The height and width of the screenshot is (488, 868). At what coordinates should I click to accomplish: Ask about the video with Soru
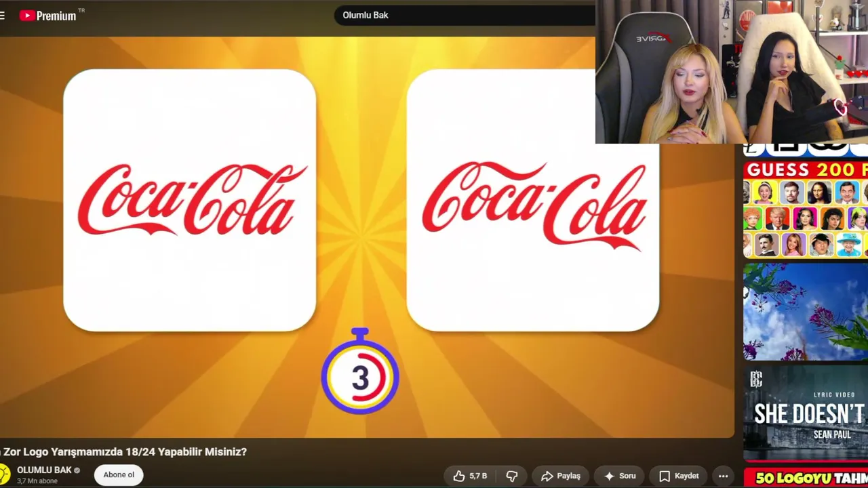point(620,476)
